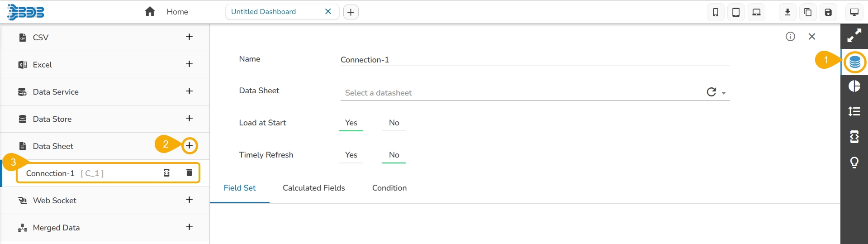Set Timely Refresh to Yes
868x244 pixels.
point(351,155)
